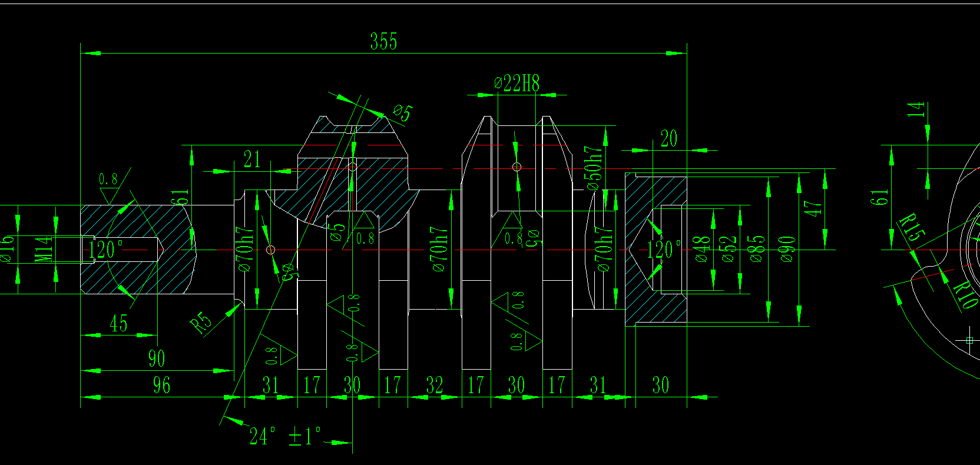This screenshot has width=980, height=465.
Task: Select the ø50h7 diameter label
Action: (x=594, y=168)
